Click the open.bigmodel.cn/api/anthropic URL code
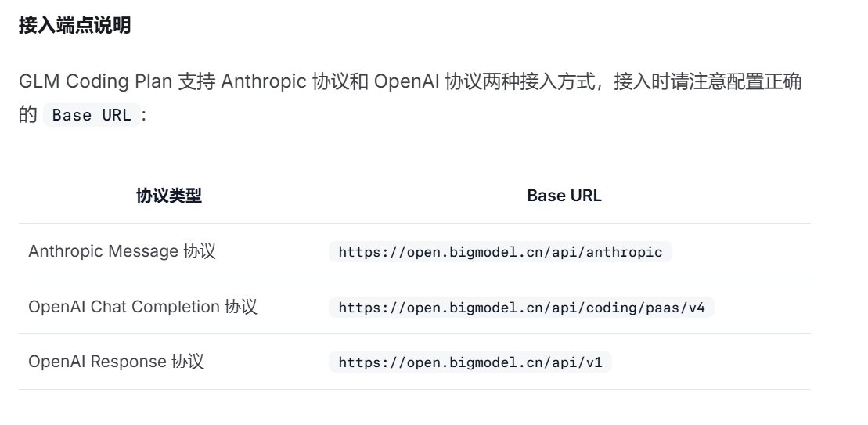The image size is (868, 425). tap(500, 252)
